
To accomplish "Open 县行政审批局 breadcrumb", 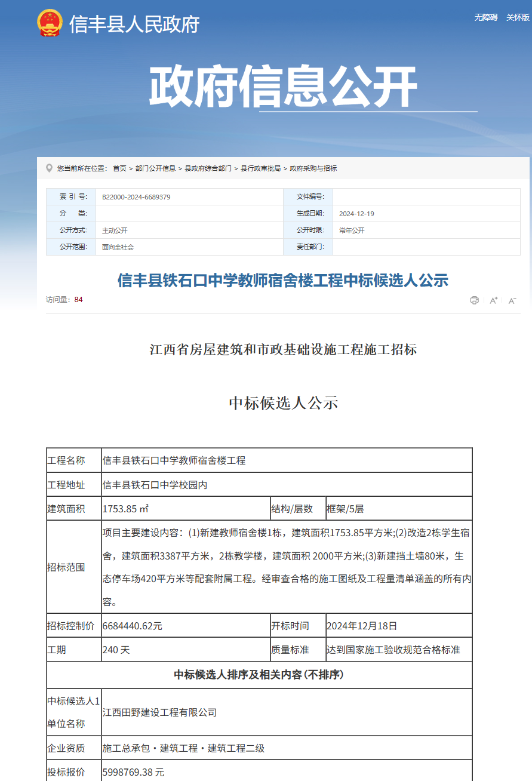I will pos(260,168).
